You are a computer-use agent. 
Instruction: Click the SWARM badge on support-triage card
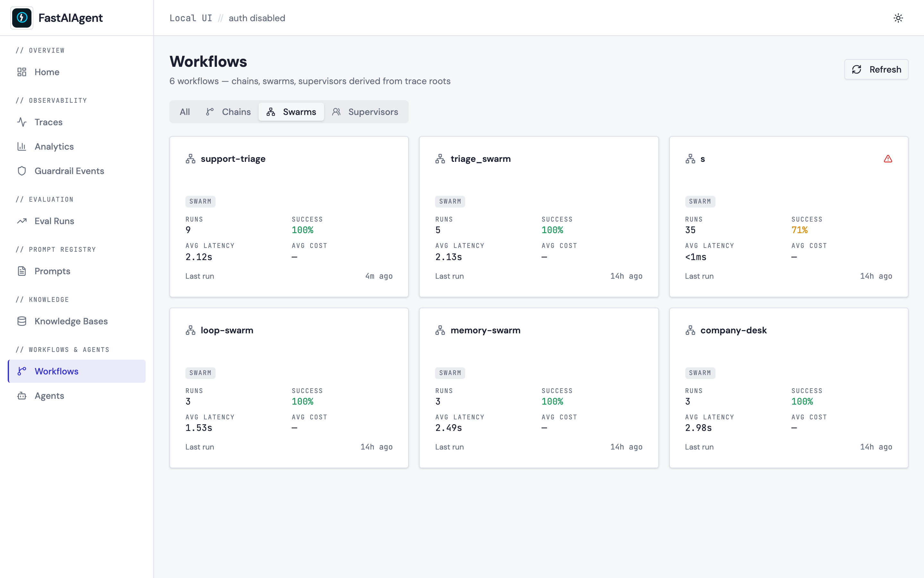[201, 201]
